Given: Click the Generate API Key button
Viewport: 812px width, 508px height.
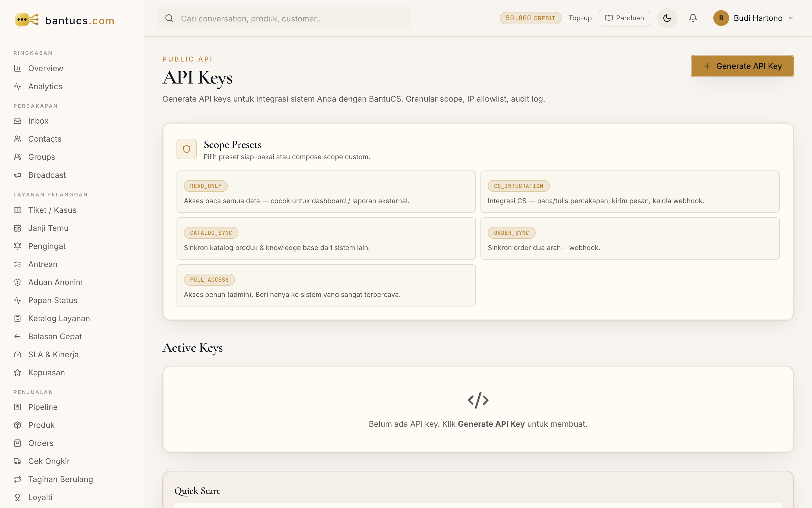Looking at the screenshot, I should tap(742, 66).
